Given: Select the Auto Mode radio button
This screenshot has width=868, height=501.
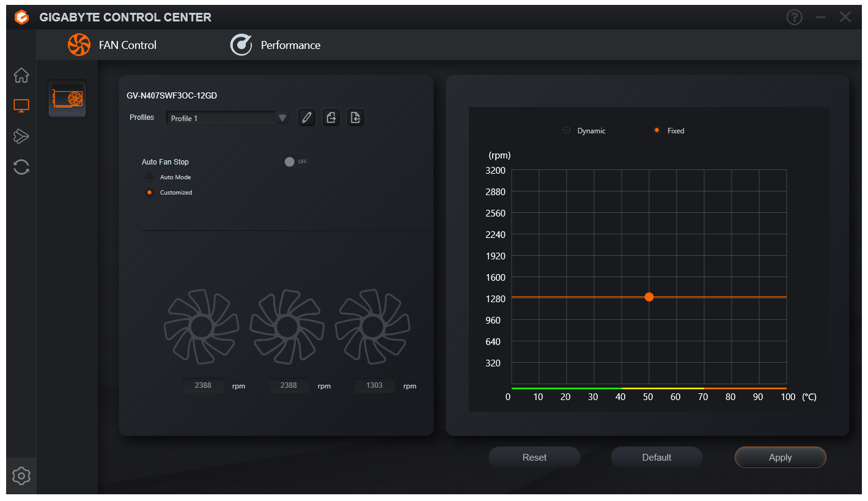Looking at the screenshot, I should click(149, 177).
